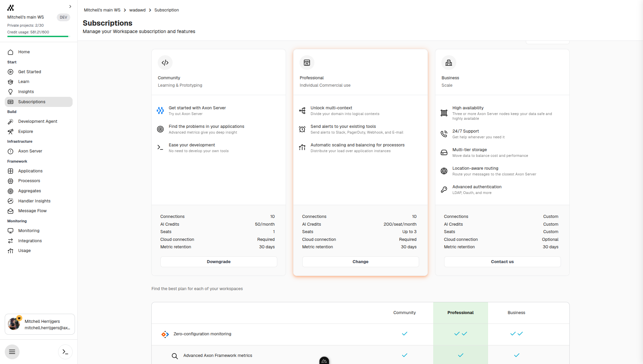Open Mitchell Herrijgers user account card
This screenshot has width=643, height=364.
pyautogui.click(x=40, y=324)
